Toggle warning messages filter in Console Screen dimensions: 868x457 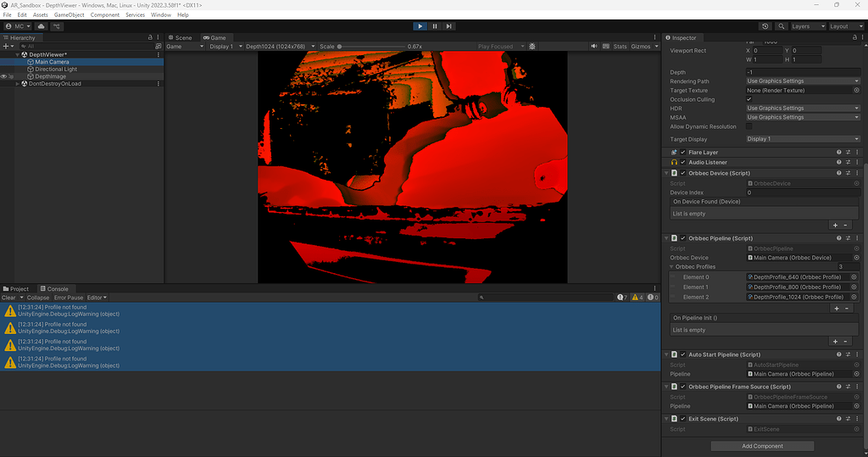[x=637, y=298]
